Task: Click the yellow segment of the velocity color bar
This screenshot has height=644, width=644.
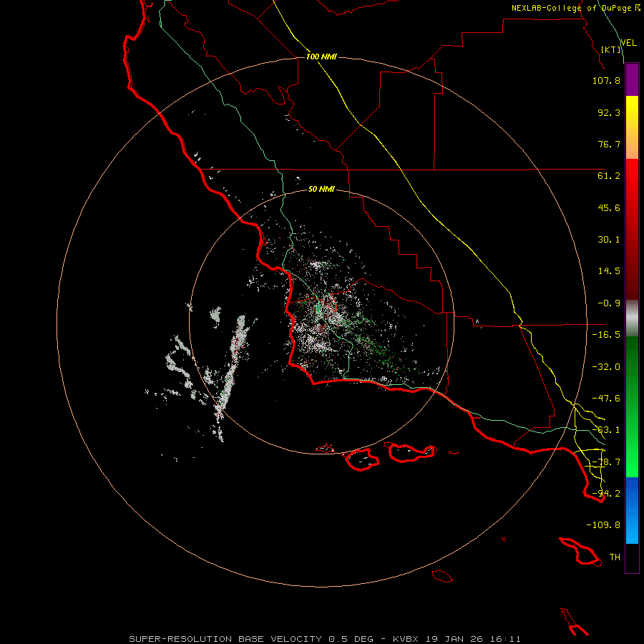Action: 632,127
